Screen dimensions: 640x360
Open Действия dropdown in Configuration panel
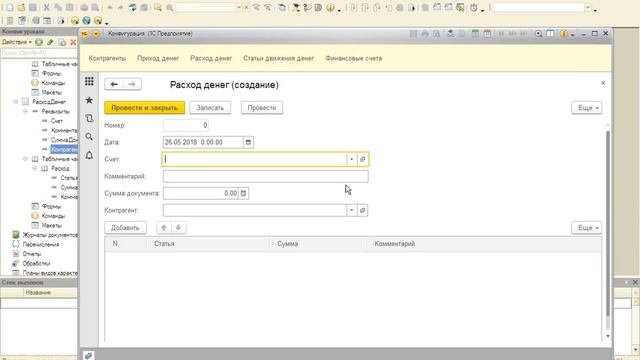click(17, 42)
